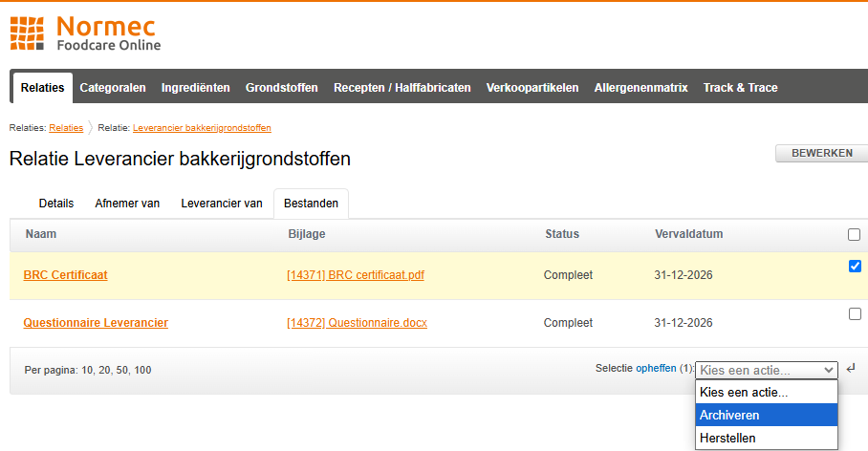Open the Allergenenmatrix menu item
The width and height of the screenshot is (868, 451).
pos(640,87)
